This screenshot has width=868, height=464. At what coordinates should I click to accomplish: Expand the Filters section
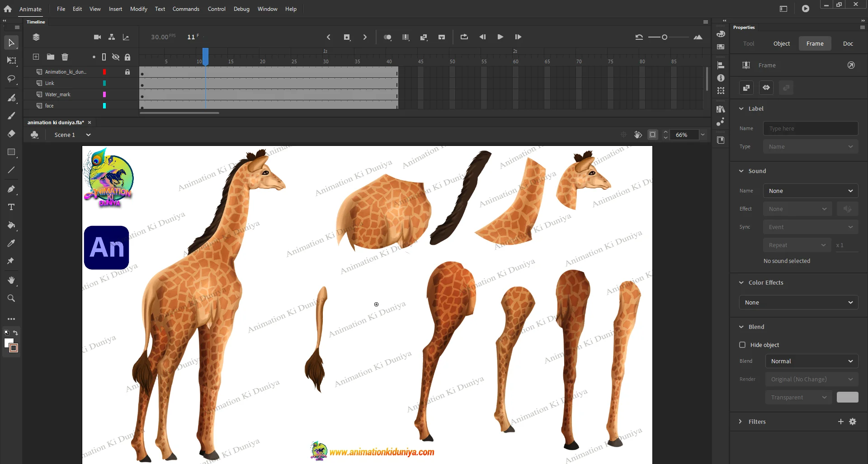click(x=741, y=422)
